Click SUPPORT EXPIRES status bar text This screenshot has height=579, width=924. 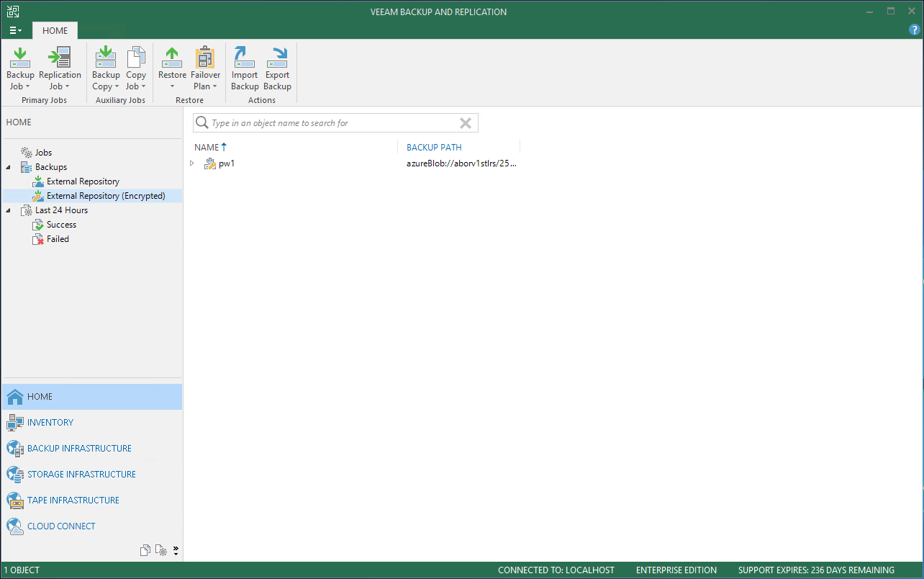click(x=816, y=570)
